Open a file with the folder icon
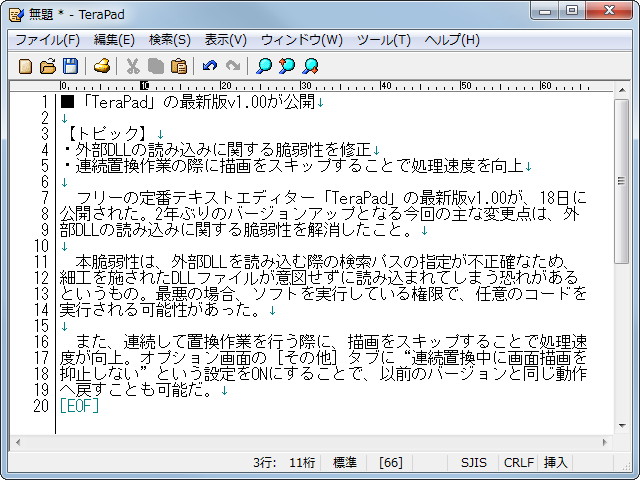 [x=48, y=66]
